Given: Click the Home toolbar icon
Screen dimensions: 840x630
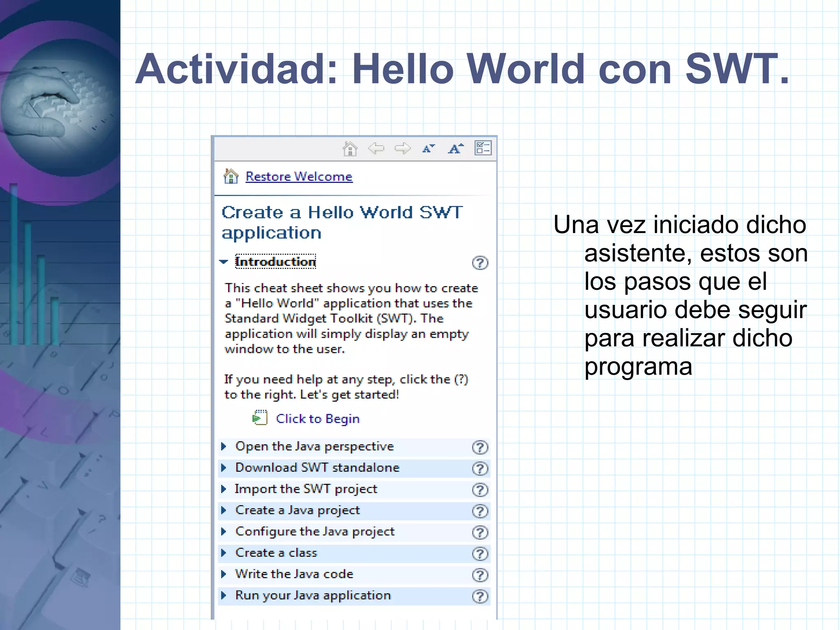Looking at the screenshot, I should (x=350, y=149).
